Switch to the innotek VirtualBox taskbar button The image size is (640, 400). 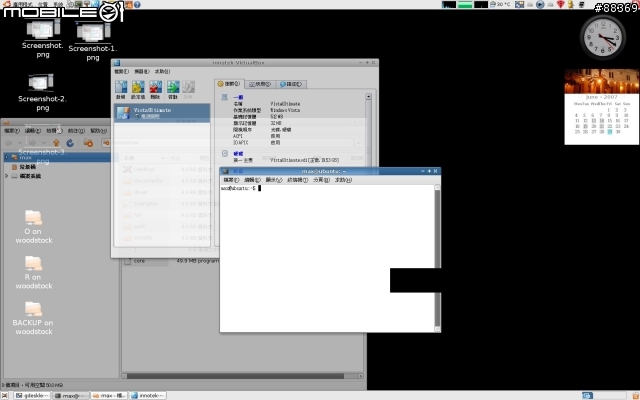point(148,396)
